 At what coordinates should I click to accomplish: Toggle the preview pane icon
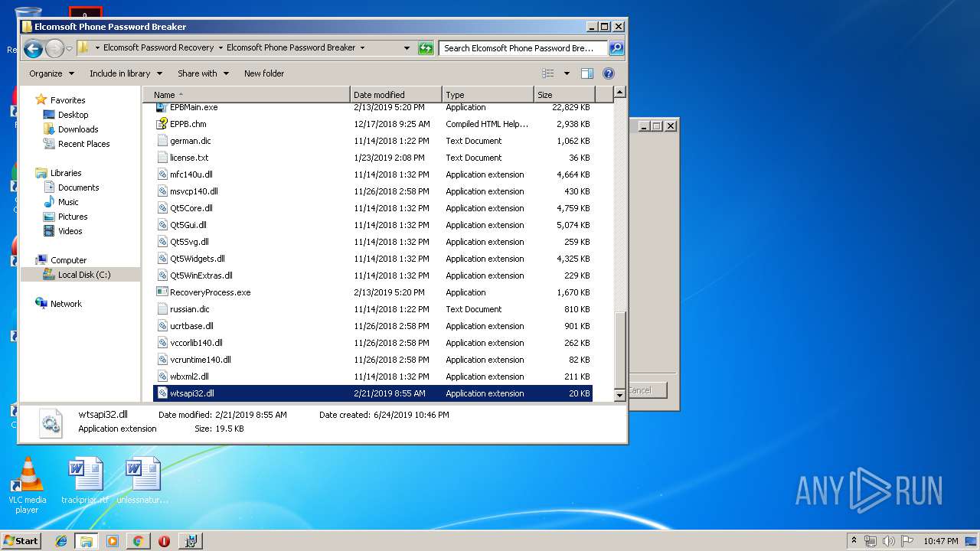coord(587,73)
